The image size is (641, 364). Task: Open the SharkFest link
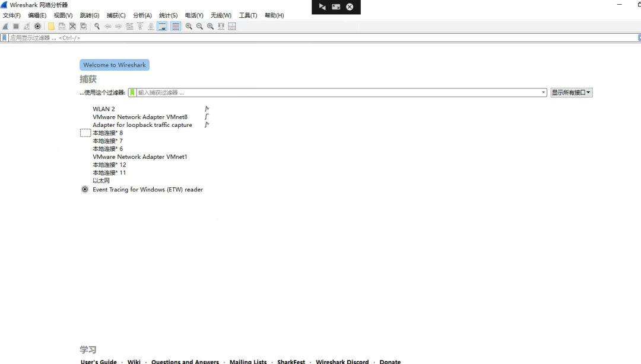(291, 362)
